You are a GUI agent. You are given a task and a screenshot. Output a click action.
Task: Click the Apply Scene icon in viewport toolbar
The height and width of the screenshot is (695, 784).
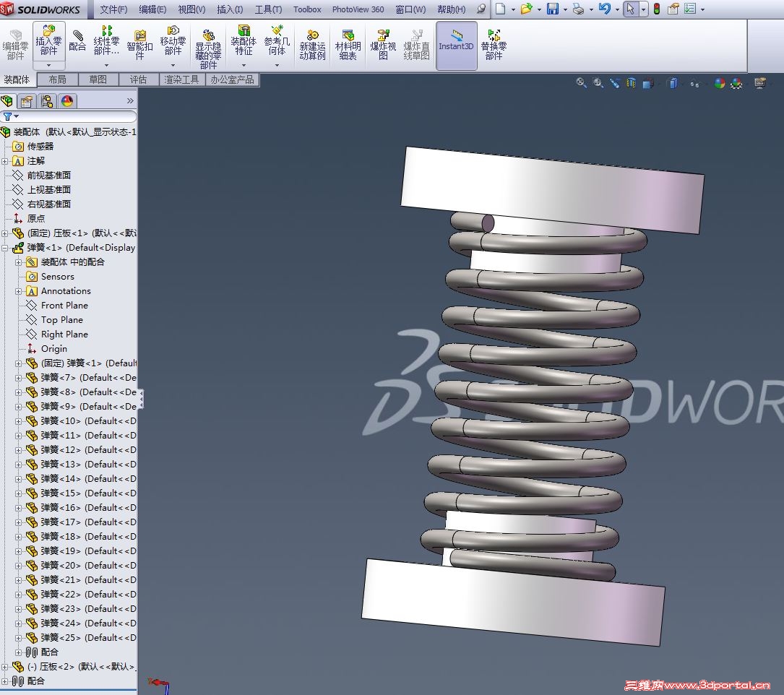tap(736, 83)
